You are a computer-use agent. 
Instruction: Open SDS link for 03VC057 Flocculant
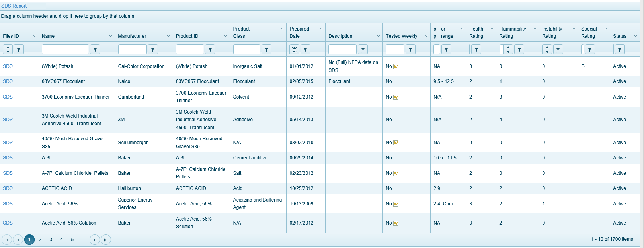8,81
